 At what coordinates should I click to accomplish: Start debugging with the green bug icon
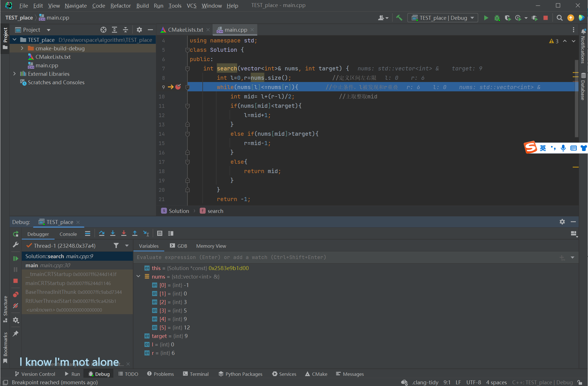[x=497, y=18]
